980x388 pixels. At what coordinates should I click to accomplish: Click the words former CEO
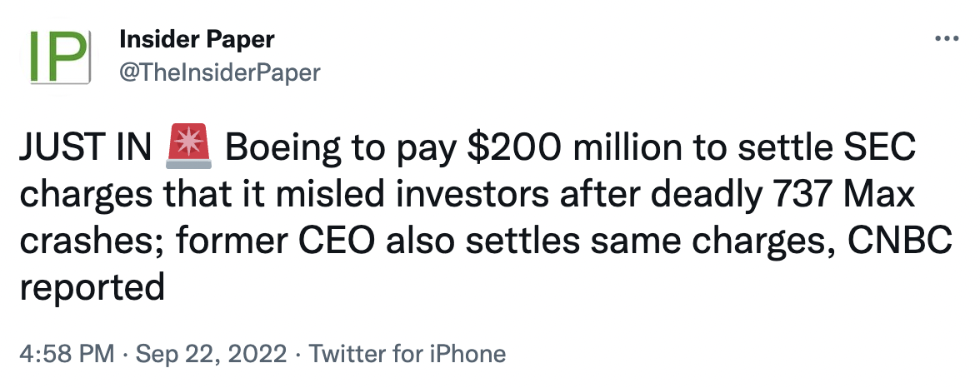263,242
